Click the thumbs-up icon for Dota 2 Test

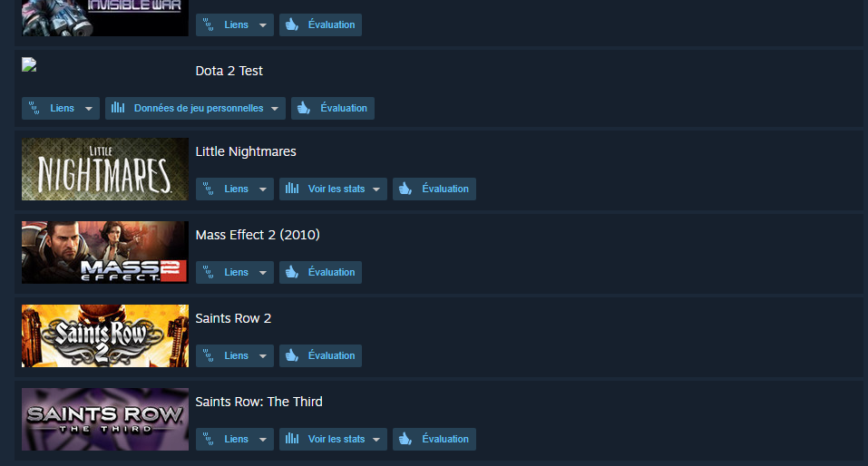point(304,108)
